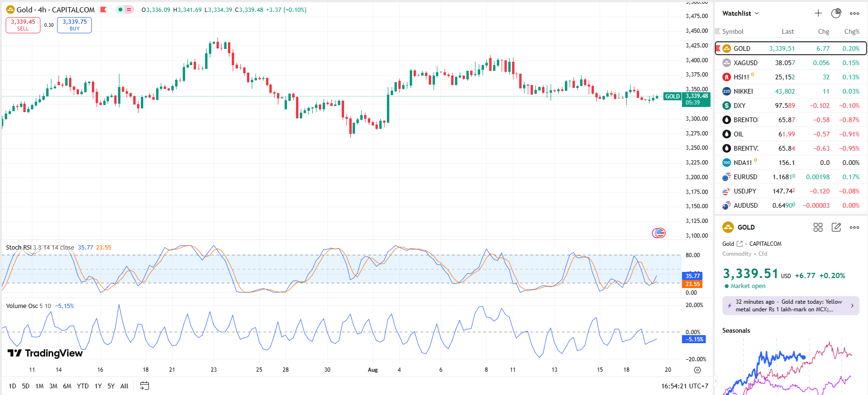The height and width of the screenshot is (395, 868).
Task: Open the Watchlist three-dots more menu
Action: pos(855,13)
